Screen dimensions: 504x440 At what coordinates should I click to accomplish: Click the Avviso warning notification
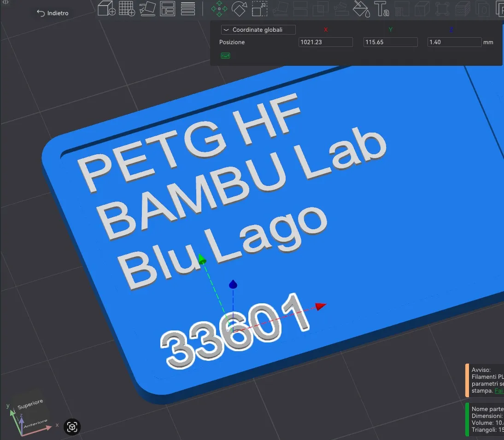point(485,380)
